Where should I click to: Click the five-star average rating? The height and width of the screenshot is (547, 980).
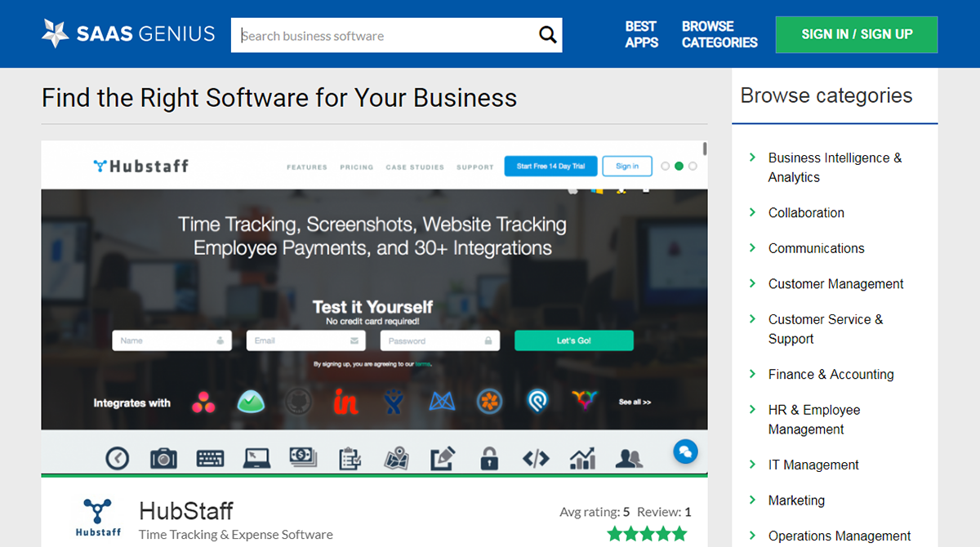(x=647, y=534)
